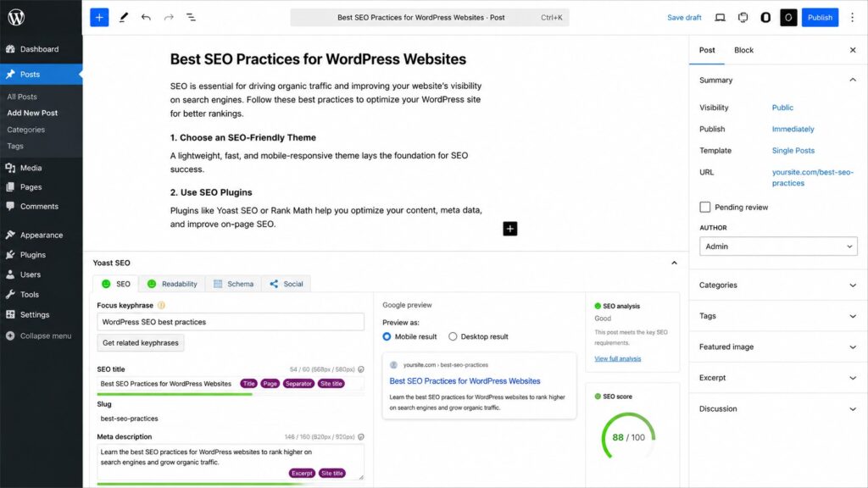The height and width of the screenshot is (488, 868).
Task: Click the Jetpack icon in top toolbar
Action: pyautogui.click(x=743, y=18)
